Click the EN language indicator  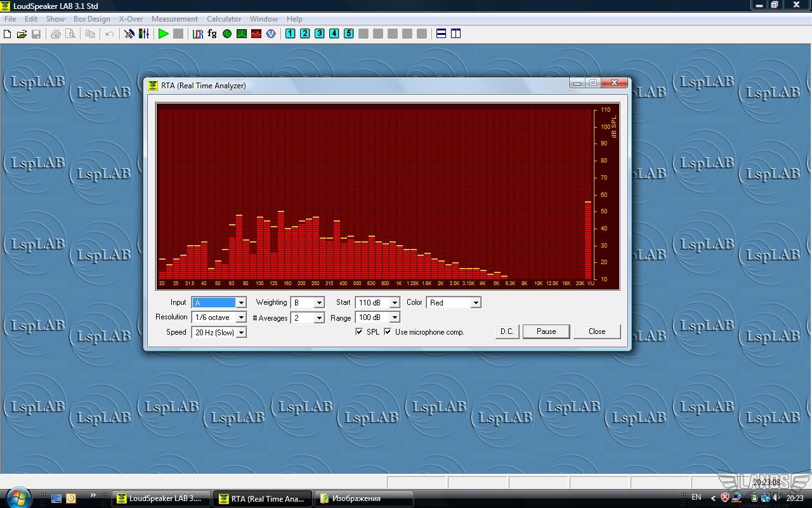tap(697, 497)
